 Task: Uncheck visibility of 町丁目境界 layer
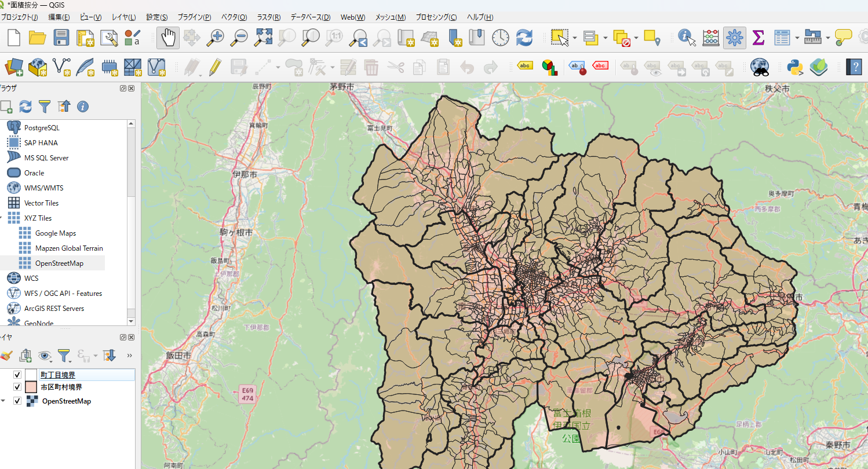(x=17, y=375)
